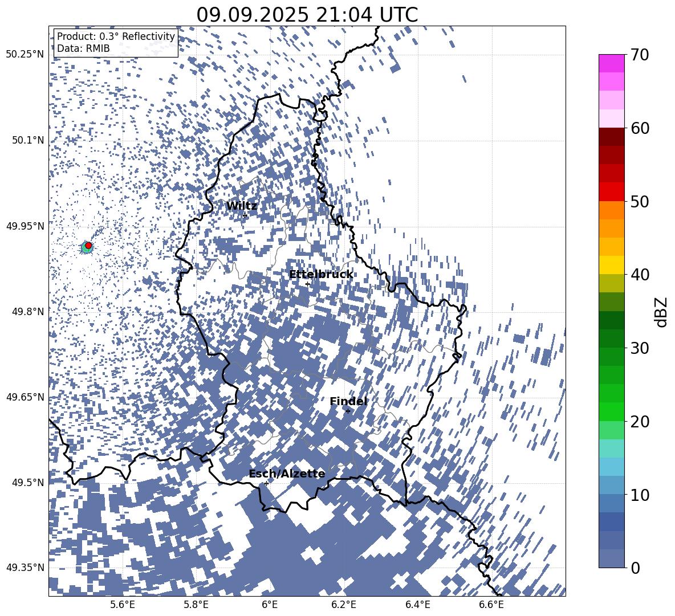Click the Ettelbruck city label
The width and height of the screenshot is (675, 616).
coord(321,274)
